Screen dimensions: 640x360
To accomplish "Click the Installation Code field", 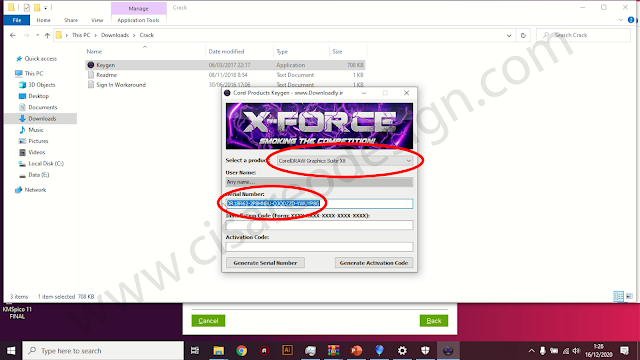I will click(319, 225).
